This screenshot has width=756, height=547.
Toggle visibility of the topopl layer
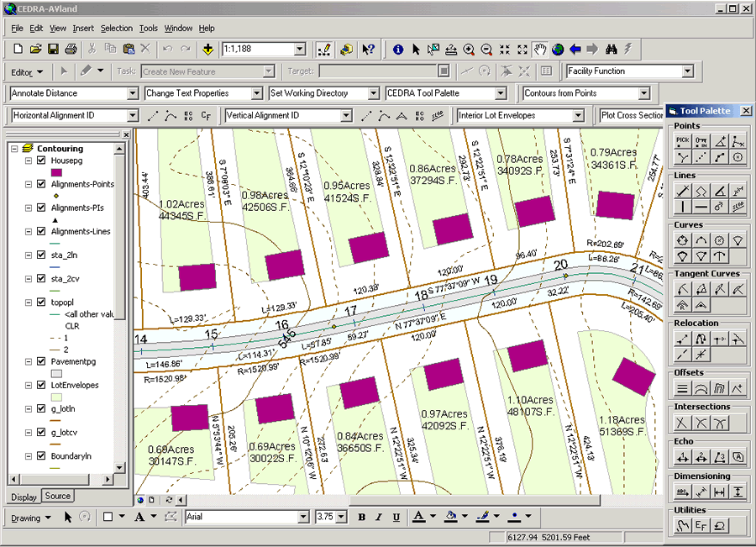pos(41,302)
